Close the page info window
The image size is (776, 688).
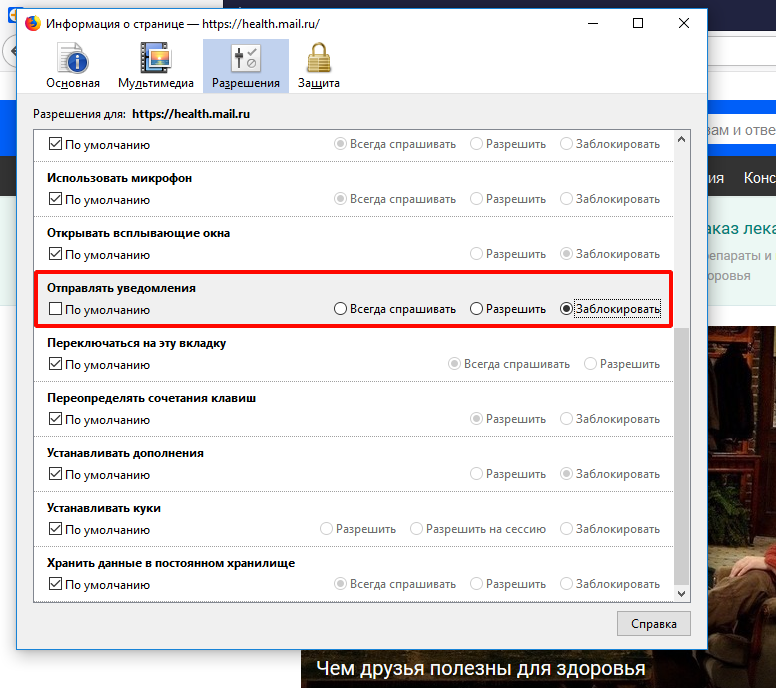tap(684, 23)
